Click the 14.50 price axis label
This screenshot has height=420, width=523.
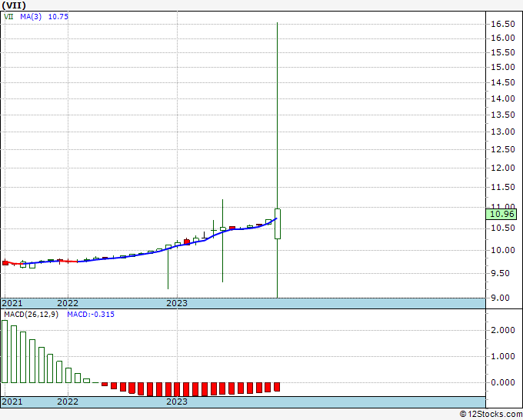tap(503, 83)
